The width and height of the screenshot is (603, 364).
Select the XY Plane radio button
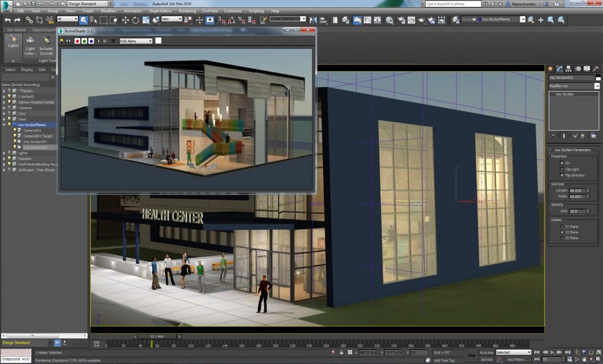click(x=562, y=226)
